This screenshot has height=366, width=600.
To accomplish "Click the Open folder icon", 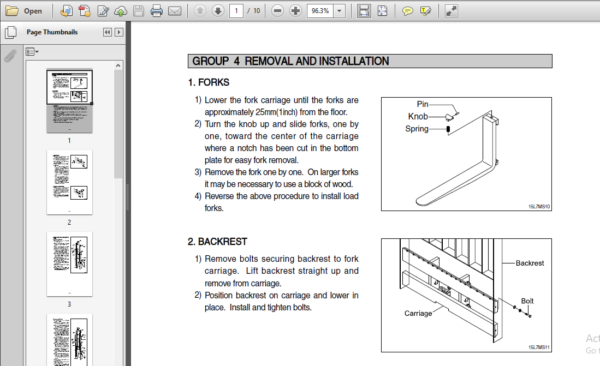I will click(x=12, y=11).
